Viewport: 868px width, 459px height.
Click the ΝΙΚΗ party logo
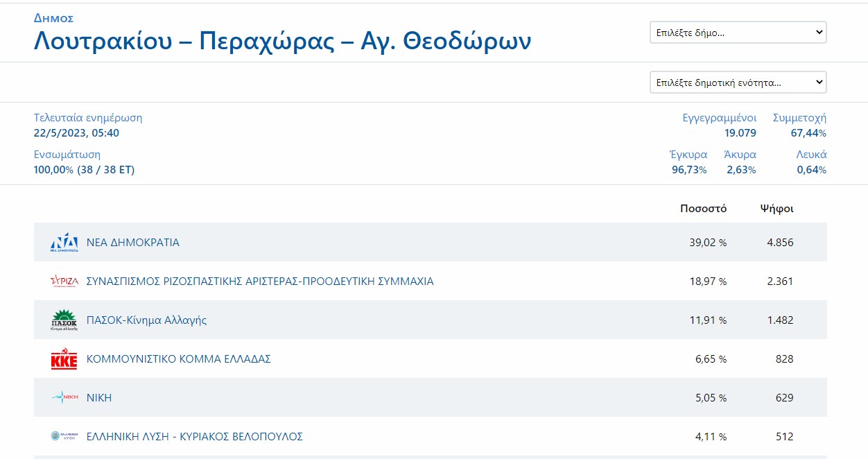point(64,398)
